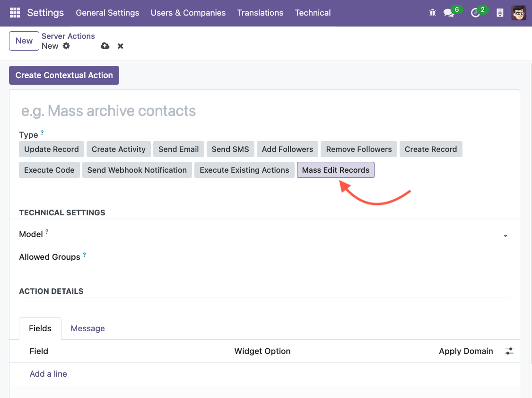Screen dimensions: 532x398
Task: Select Mass Edit Records type
Action: pos(336,170)
